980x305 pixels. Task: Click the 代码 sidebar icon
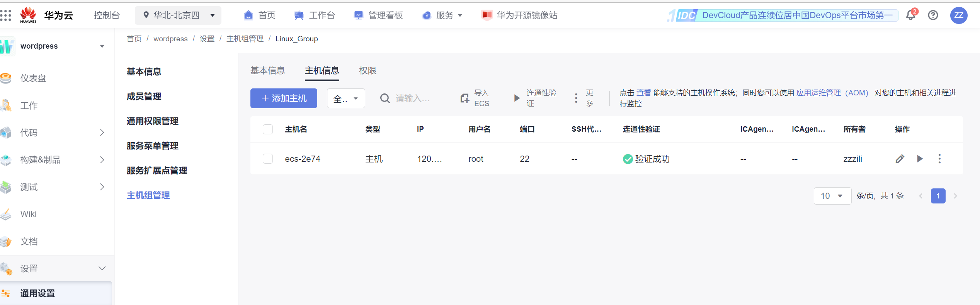6,132
